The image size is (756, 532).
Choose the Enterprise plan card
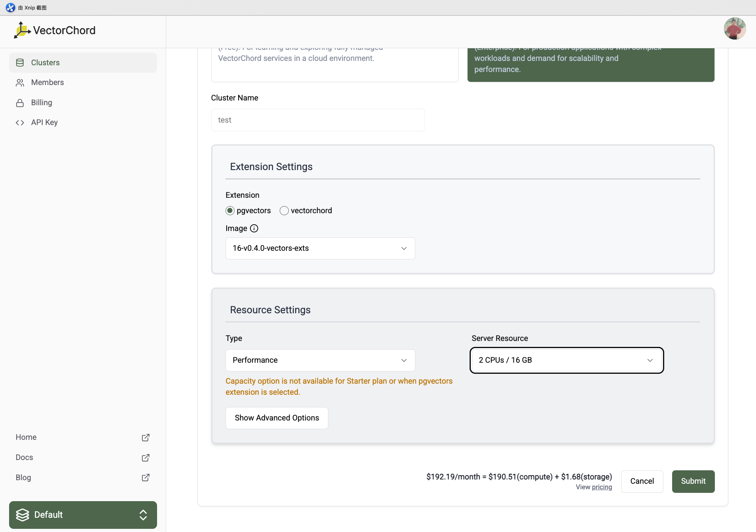(591, 63)
